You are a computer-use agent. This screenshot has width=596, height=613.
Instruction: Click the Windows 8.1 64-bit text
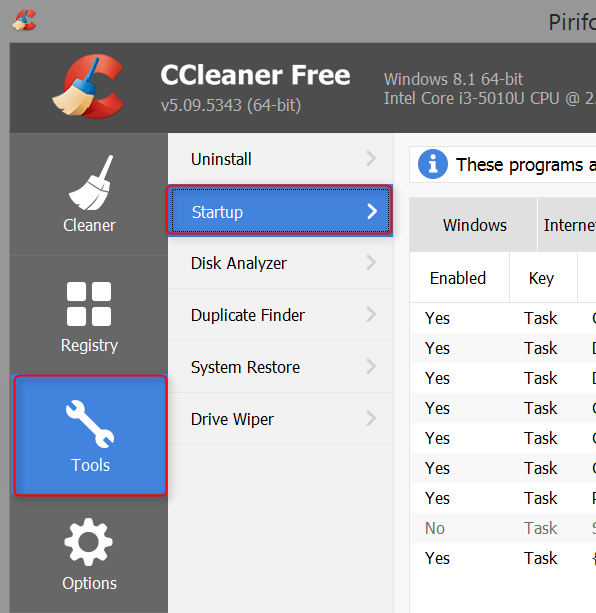(453, 79)
